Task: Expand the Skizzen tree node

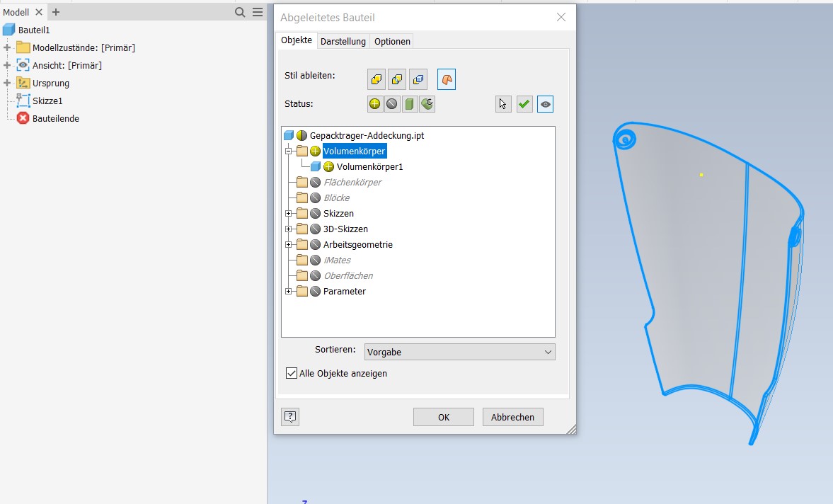Action: [x=289, y=214]
